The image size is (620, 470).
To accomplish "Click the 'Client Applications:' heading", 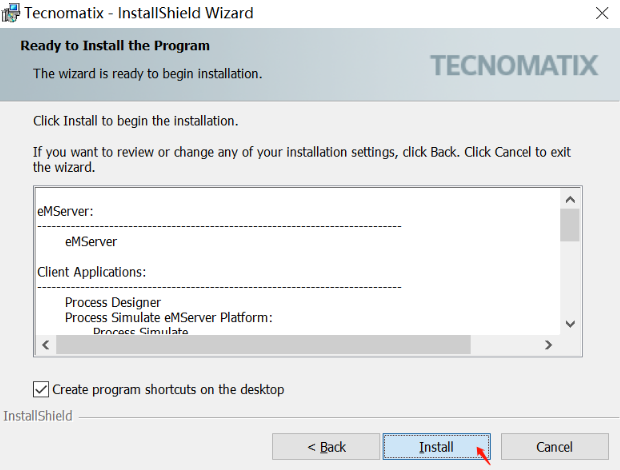I will coord(92,271).
